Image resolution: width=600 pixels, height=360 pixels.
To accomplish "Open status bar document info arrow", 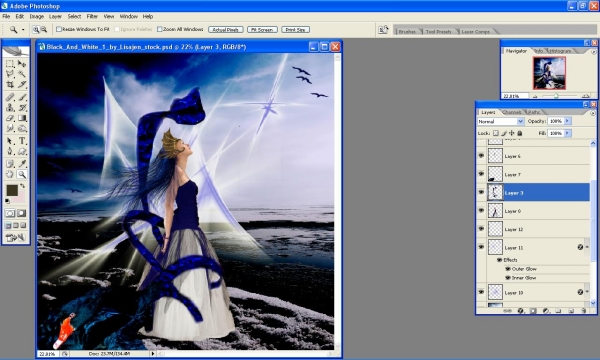I will pos(153,354).
